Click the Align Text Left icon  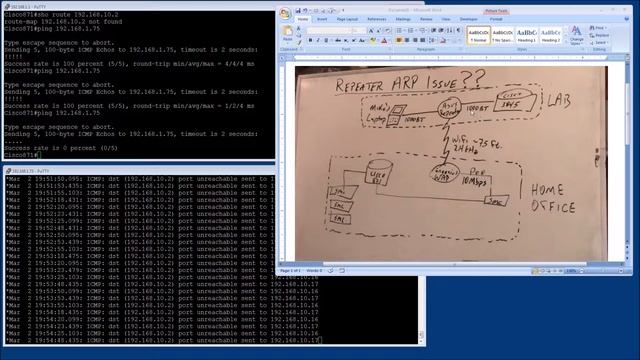(x=399, y=40)
